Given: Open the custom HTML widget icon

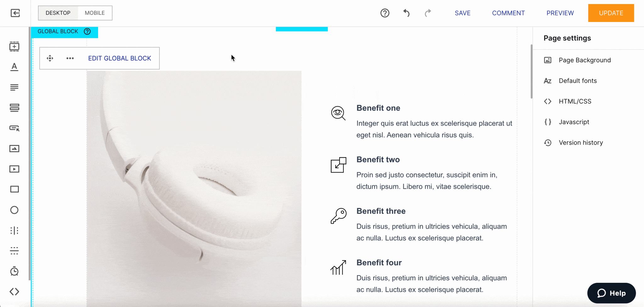Looking at the screenshot, I should (14, 292).
